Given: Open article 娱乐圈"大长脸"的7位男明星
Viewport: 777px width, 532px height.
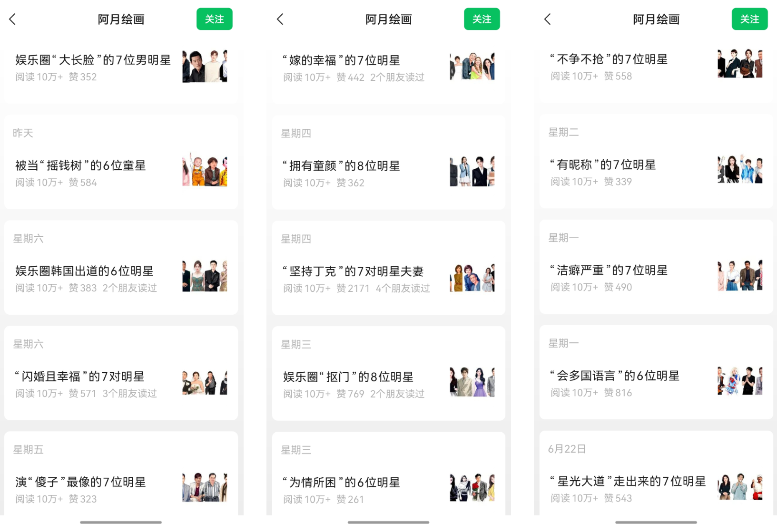Looking at the screenshot, I should coord(93,60).
